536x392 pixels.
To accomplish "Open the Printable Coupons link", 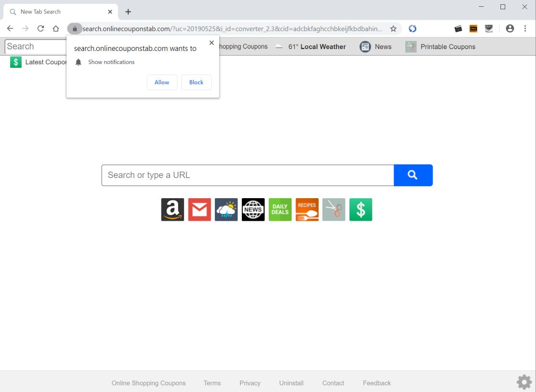I will [448, 47].
